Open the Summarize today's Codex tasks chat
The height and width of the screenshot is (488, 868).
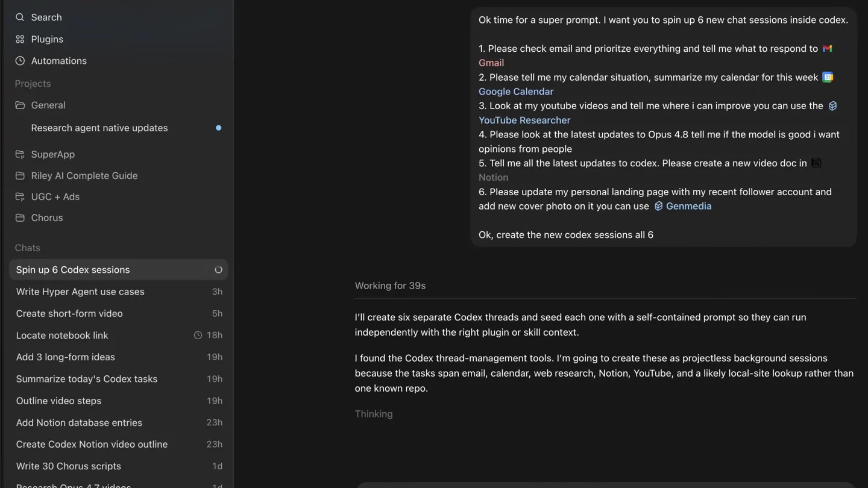coord(118,379)
